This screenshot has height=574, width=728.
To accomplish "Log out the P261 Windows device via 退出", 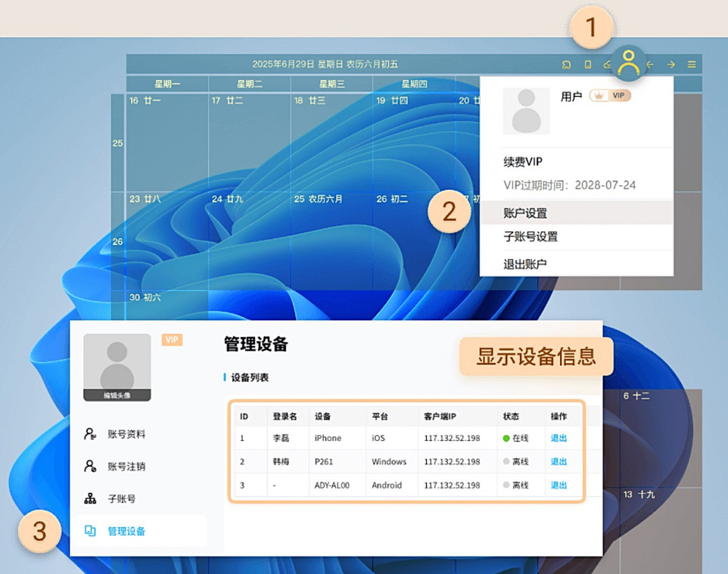I will coord(559,462).
